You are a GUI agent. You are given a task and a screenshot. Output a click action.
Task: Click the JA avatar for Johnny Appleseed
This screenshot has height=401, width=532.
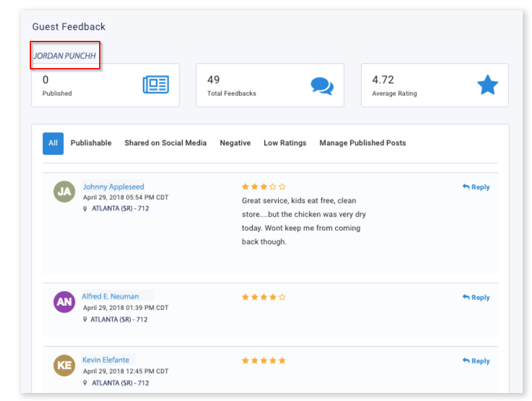[x=64, y=192]
